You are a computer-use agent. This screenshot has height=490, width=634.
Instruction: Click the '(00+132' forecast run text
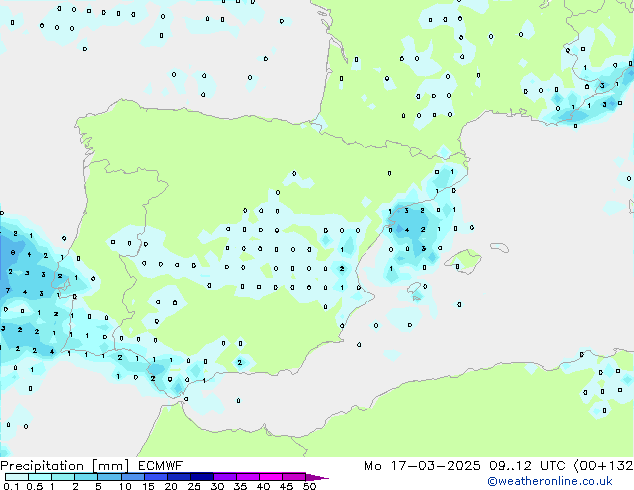click(x=603, y=466)
